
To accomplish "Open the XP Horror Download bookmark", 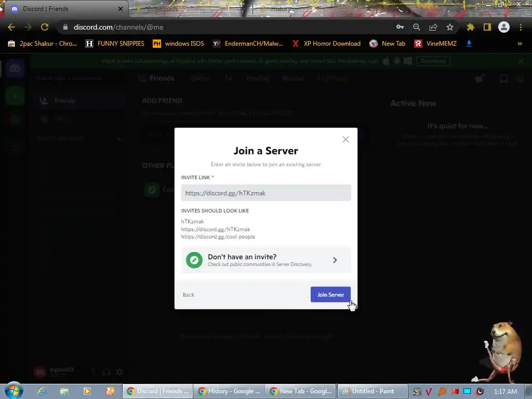I will (326, 44).
